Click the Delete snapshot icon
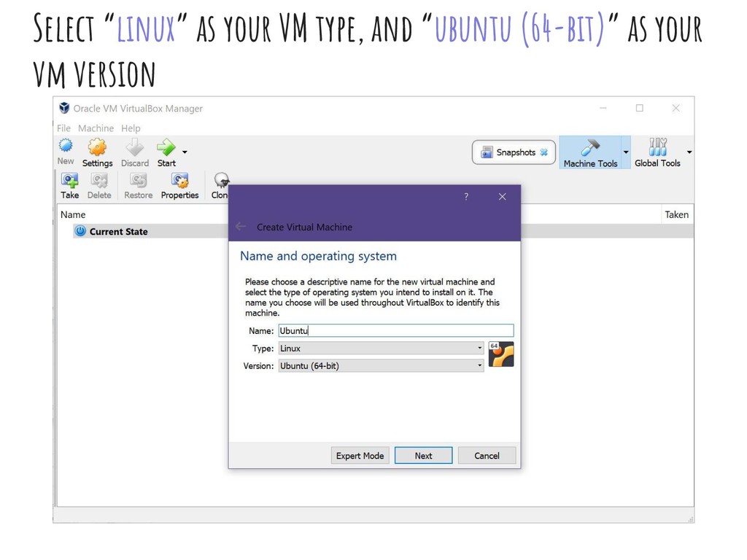 tap(99, 181)
